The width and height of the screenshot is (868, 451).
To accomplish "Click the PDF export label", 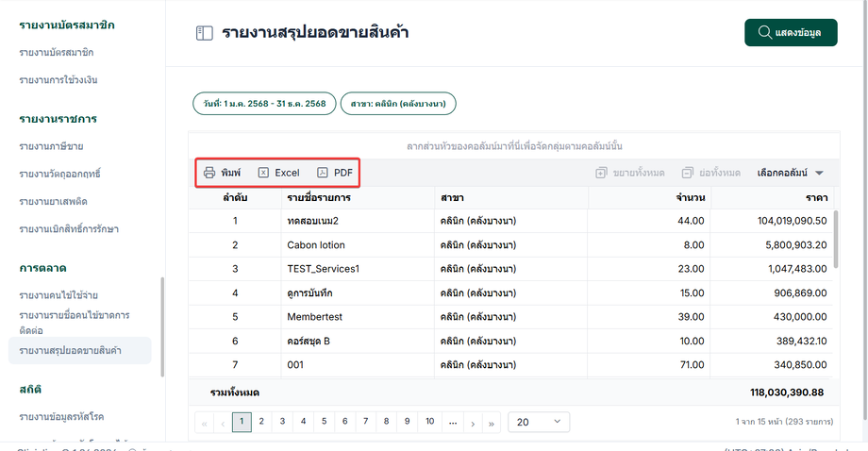I will 343,173.
